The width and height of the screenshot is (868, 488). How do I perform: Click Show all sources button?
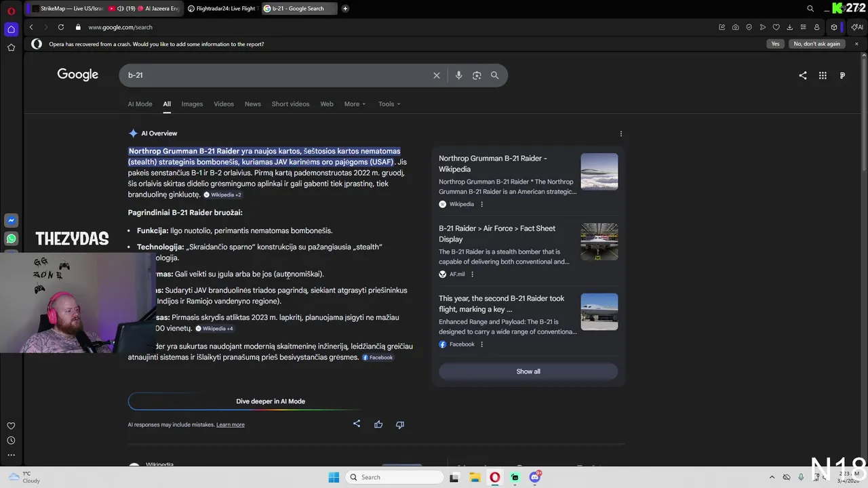point(528,371)
